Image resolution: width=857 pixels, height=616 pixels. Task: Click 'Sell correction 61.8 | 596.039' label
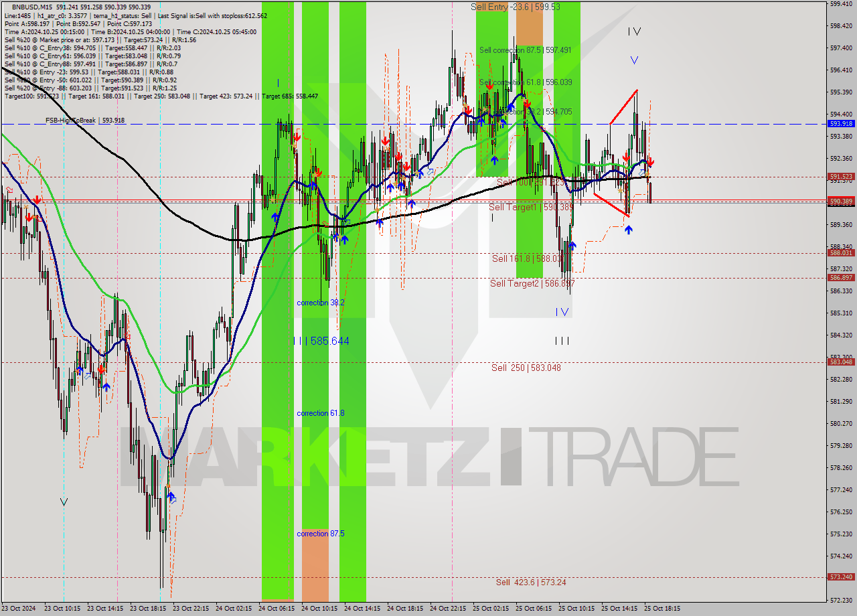[526, 82]
